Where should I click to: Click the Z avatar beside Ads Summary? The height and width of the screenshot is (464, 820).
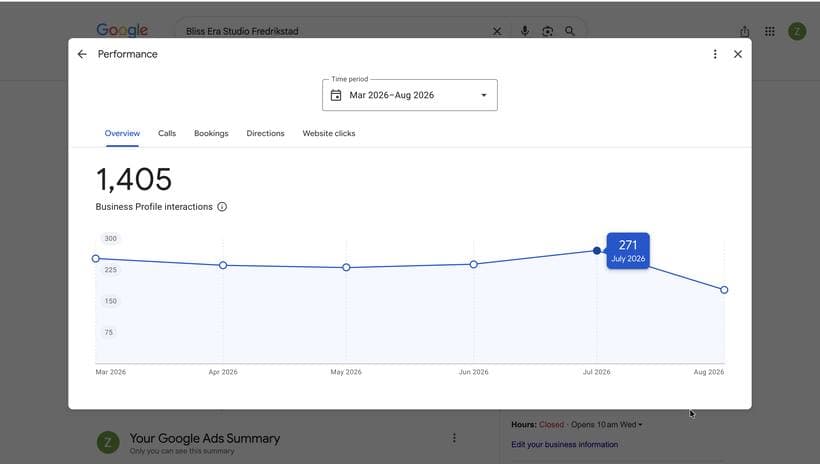(x=108, y=442)
